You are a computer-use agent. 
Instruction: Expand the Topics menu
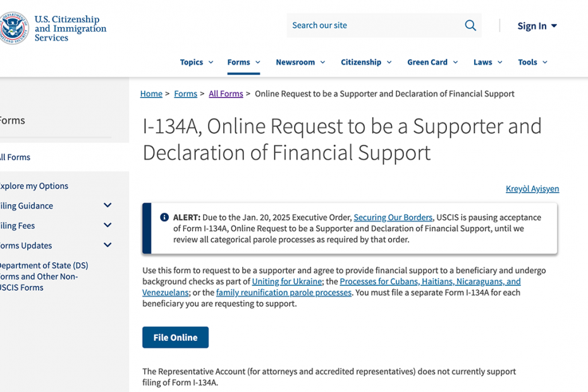pos(197,62)
